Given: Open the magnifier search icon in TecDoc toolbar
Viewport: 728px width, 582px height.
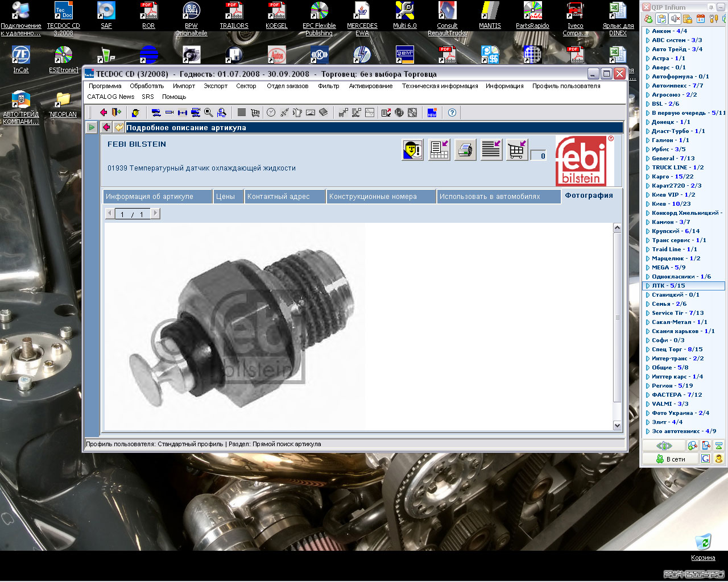Looking at the screenshot, I should (x=209, y=113).
